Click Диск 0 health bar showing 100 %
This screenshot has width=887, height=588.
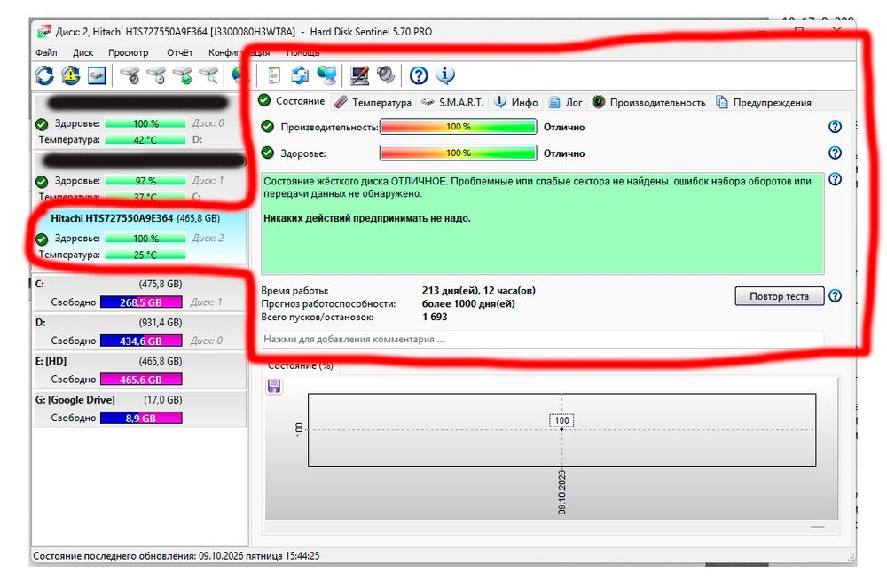[145, 123]
